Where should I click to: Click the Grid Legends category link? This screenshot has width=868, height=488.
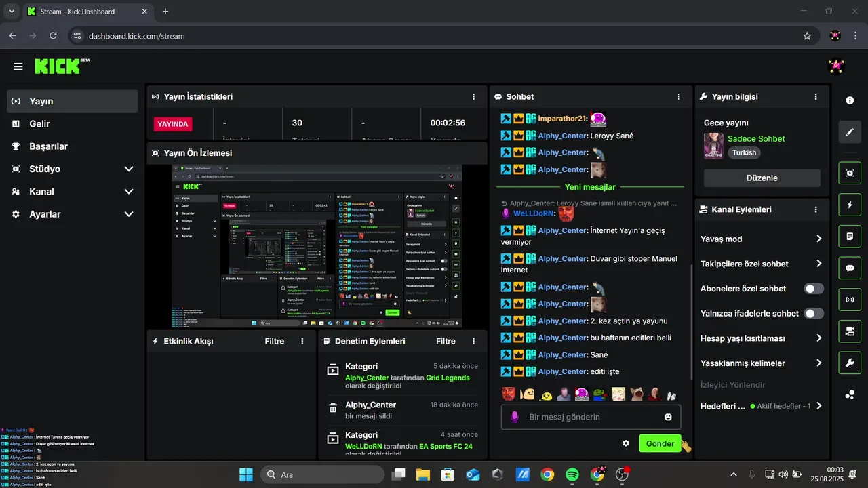448,378
